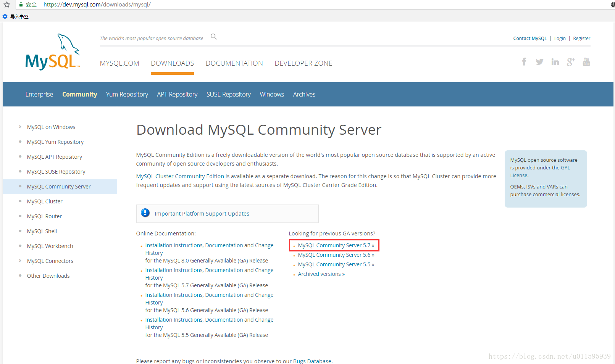Select the DOWNLOADS tab
Viewport: 615px width, 364px height.
tap(172, 63)
